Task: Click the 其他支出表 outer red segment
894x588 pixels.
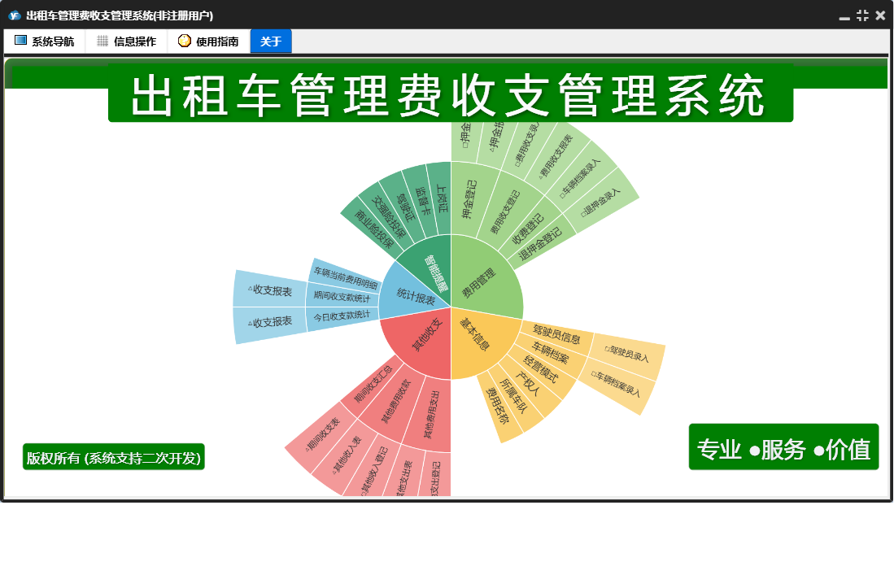Action: (403, 477)
